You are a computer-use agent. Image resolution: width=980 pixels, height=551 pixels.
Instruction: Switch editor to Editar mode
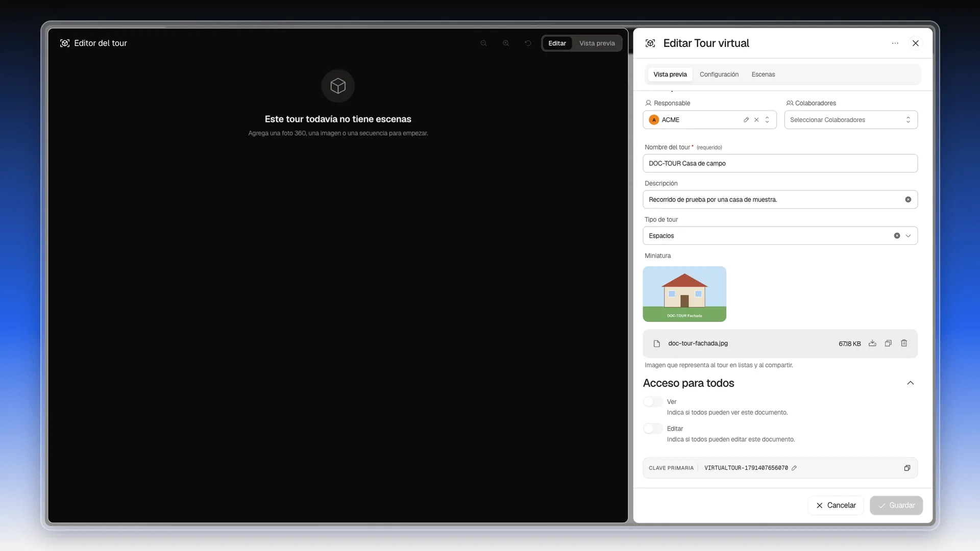coord(557,43)
